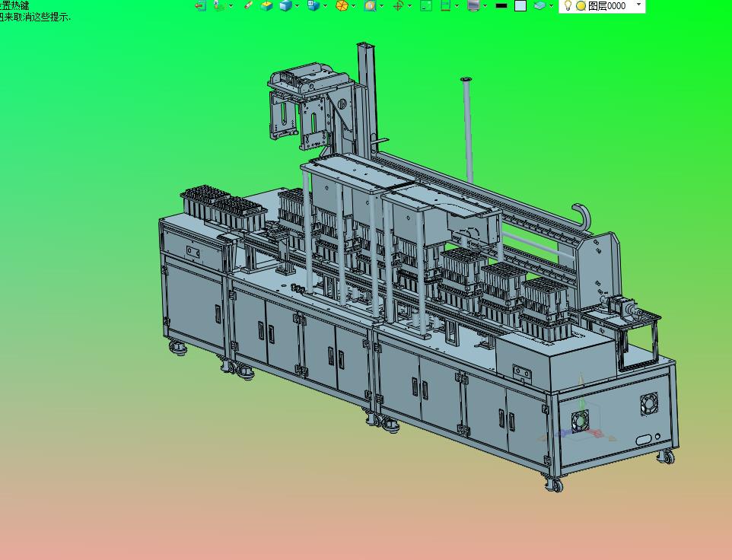Open the sketch plane icon's dropdown arrow

pyautogui.click(x=231, y=6)
